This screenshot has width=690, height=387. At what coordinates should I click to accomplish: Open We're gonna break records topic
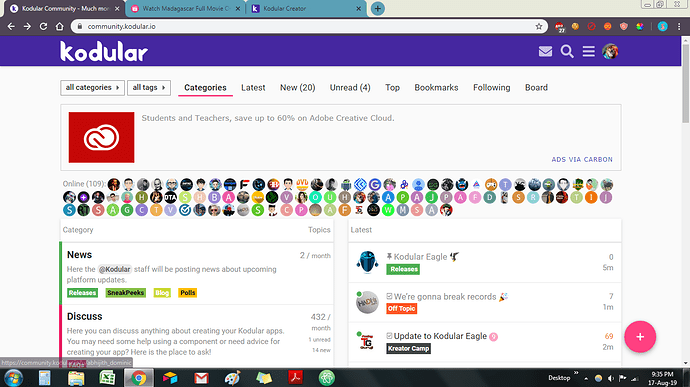pyautogui.click(x=445, y=297)
